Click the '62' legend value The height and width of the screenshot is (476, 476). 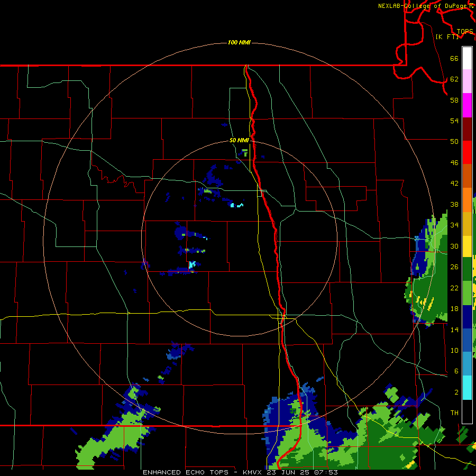click(x=454, y=79)
